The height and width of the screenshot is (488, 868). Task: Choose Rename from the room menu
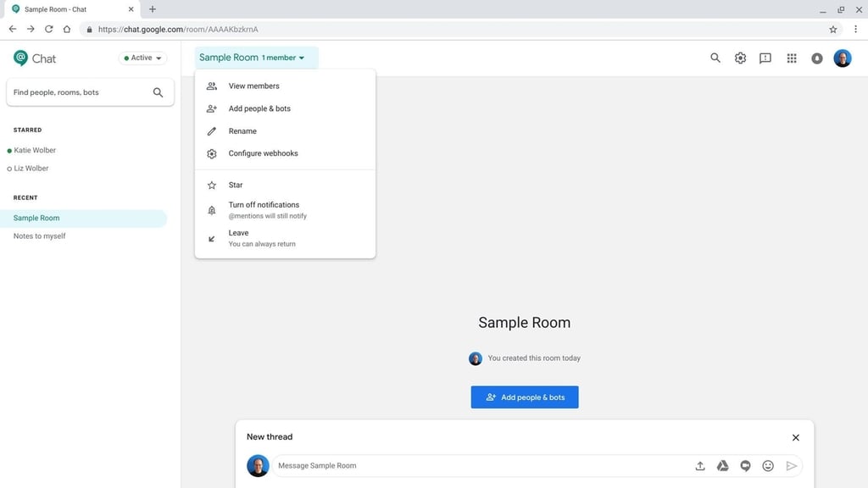click(285, 131)
